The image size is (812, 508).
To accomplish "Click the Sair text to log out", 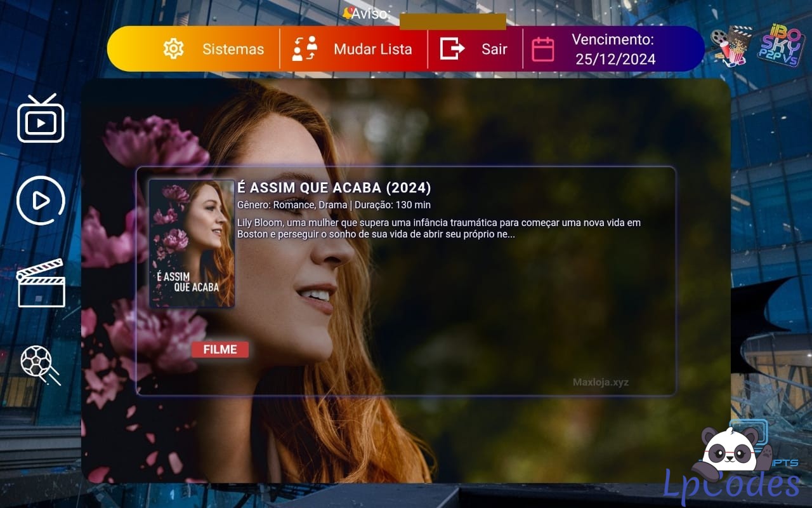I will tap(494, 49).
